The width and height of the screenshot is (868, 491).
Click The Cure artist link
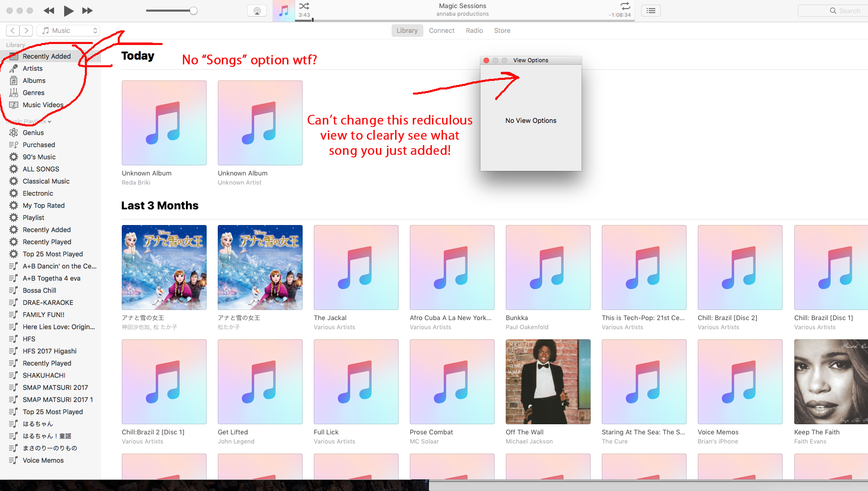[x=614, y=441]
